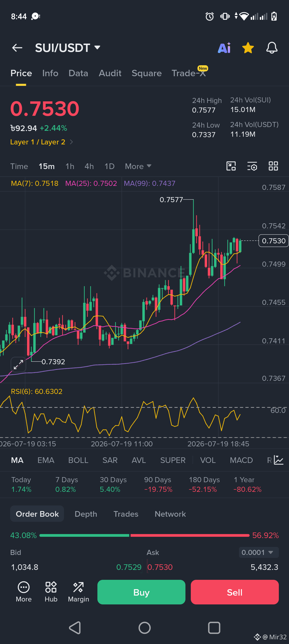The image size is (289, 644).
Task: Tap Today 1.74% performance
Action: (x=21, y=485)
